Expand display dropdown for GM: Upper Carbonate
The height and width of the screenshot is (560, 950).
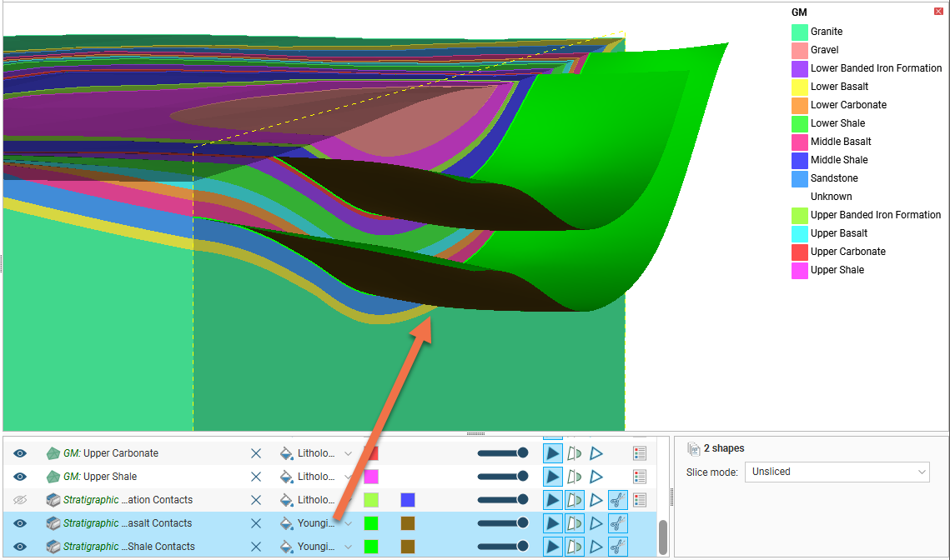click(x=348, y=453)
